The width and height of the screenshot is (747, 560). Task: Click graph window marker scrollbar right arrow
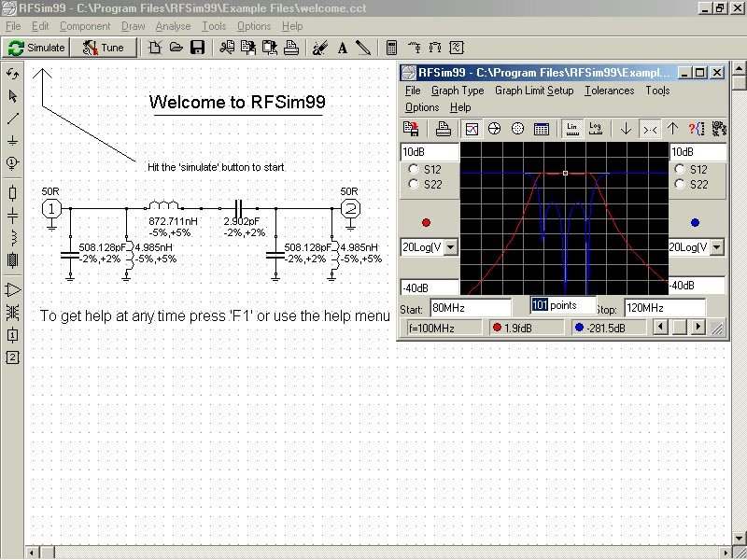pos(698,327)
